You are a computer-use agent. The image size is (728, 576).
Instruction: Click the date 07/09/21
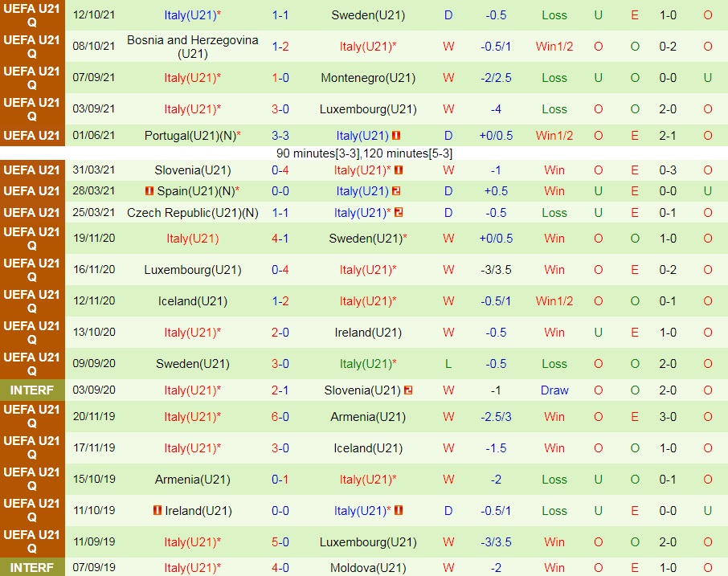[x=94, y=77]
